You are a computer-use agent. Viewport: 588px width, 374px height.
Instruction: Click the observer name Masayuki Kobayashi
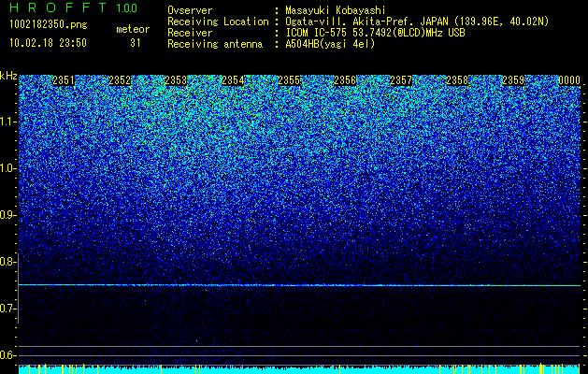pyautogui.click(x=336, y=11)
